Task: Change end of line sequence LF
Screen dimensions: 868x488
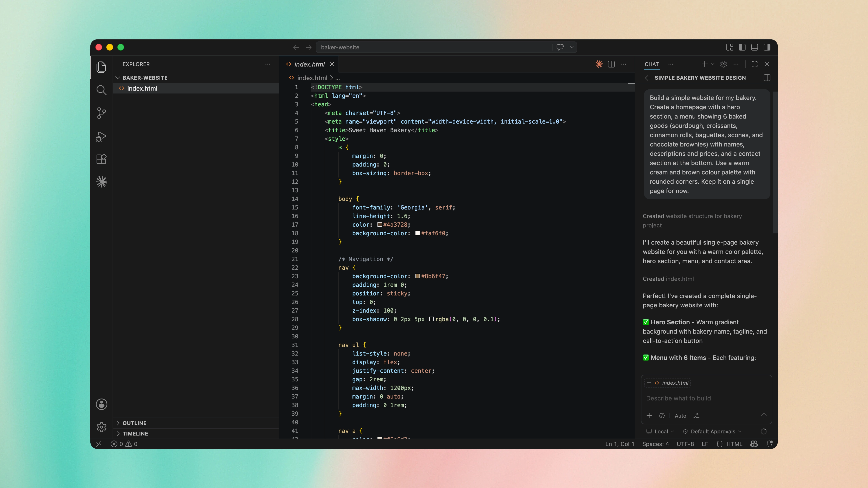Action: coord(705,444)
